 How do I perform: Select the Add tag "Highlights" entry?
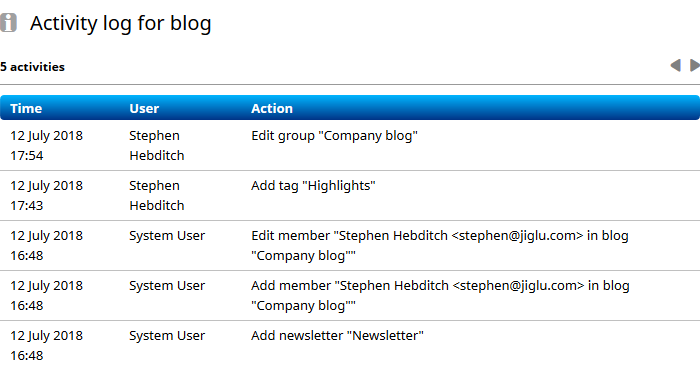click(x=313, y=186)
